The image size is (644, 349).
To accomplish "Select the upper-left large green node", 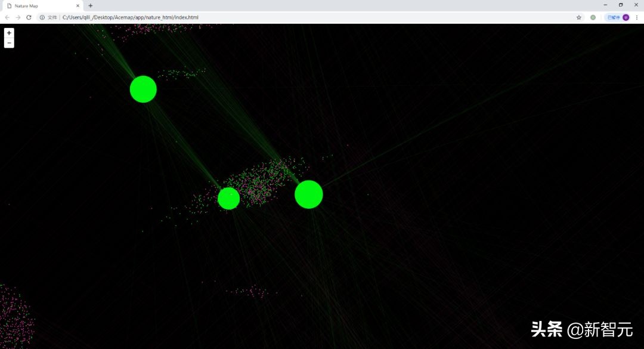I will 143,89.
